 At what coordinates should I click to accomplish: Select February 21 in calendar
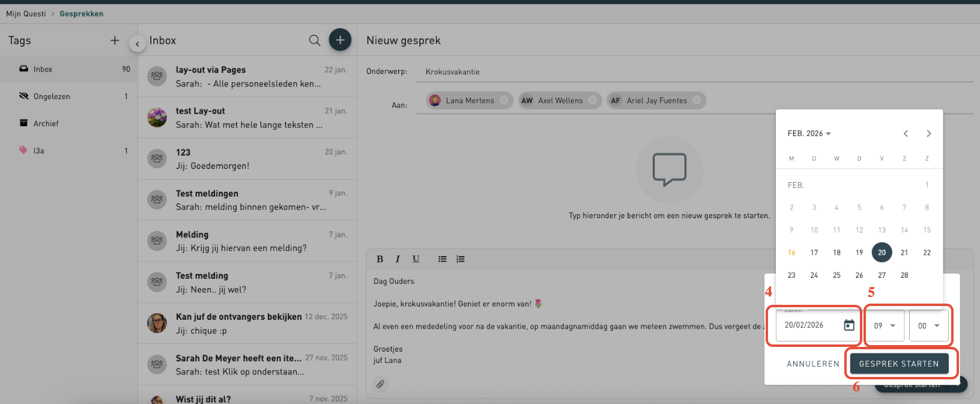(x=904, y=252)
